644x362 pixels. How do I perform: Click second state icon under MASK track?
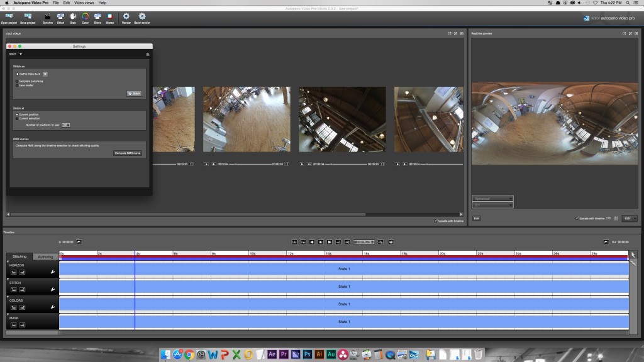click(22, 325)
